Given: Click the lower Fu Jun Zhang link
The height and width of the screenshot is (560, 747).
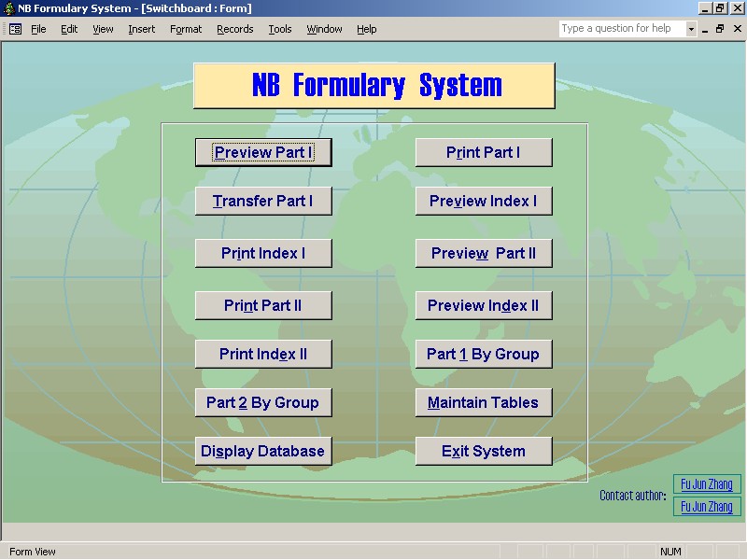Looking at the screenshot, I should coord(707,506).
